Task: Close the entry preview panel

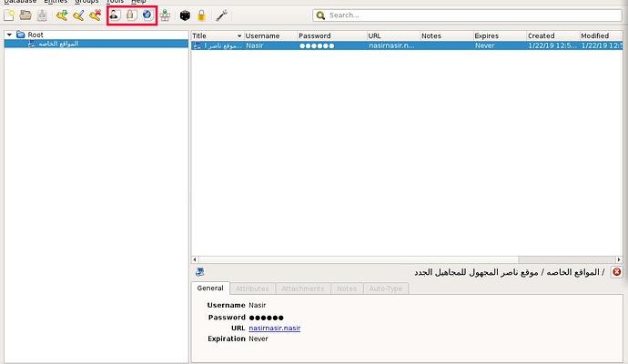Action: (x=616, y=271)
